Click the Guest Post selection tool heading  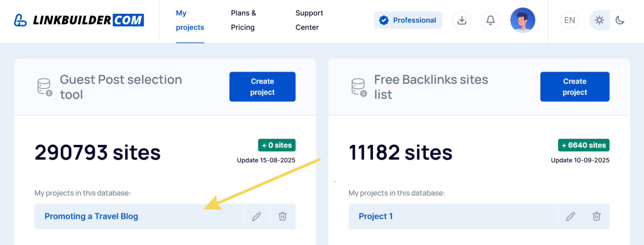point(121,87)
